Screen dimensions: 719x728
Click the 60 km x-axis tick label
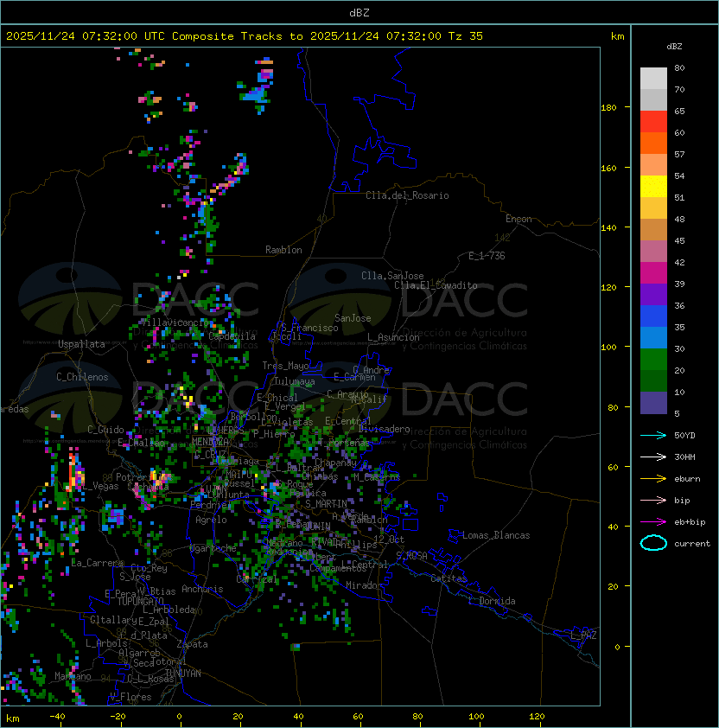(358, 717)
